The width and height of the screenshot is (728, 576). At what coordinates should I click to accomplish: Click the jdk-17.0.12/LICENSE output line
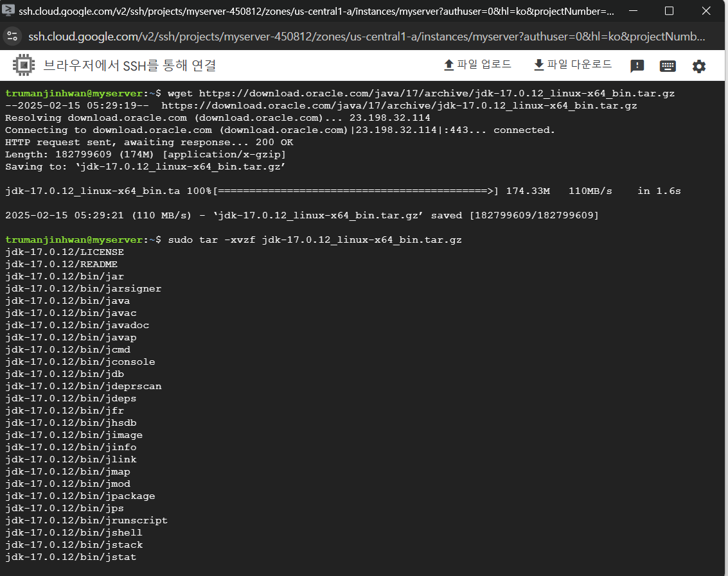click(64, 252)
